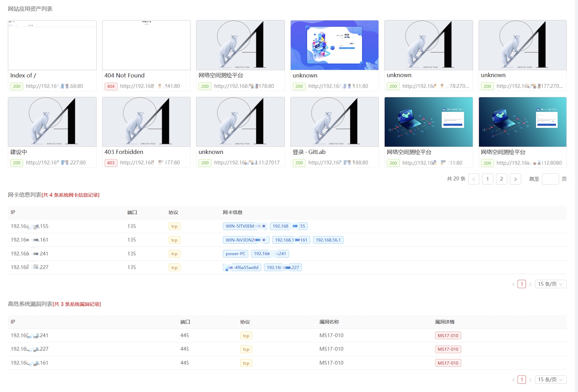This screenshot has width=578, height=392.
Task: Click next page arrow in website asset pagination
Action: (515, 179)
